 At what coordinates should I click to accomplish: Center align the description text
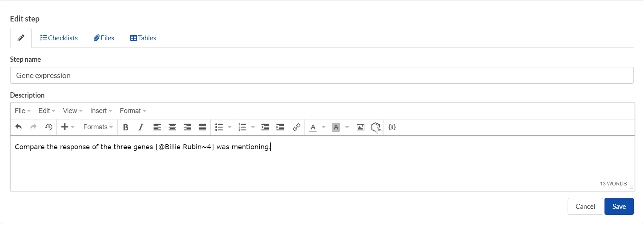point(172,127)
